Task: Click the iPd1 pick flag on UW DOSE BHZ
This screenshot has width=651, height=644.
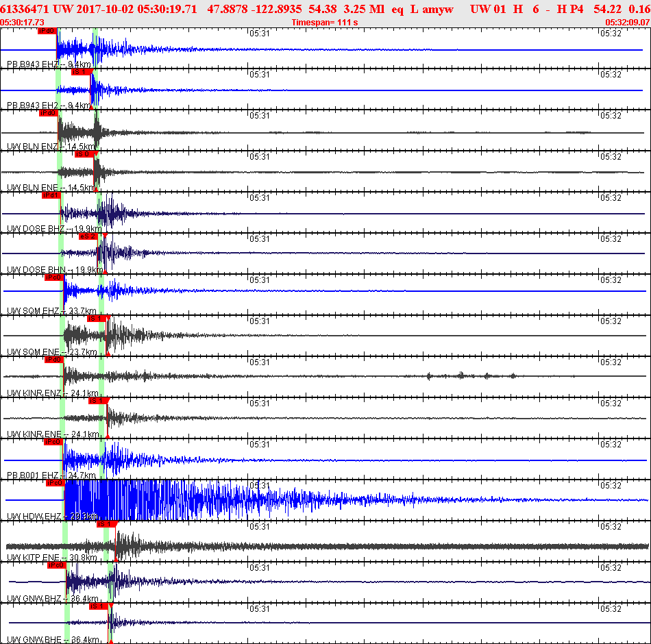Action: coord(51,195)
